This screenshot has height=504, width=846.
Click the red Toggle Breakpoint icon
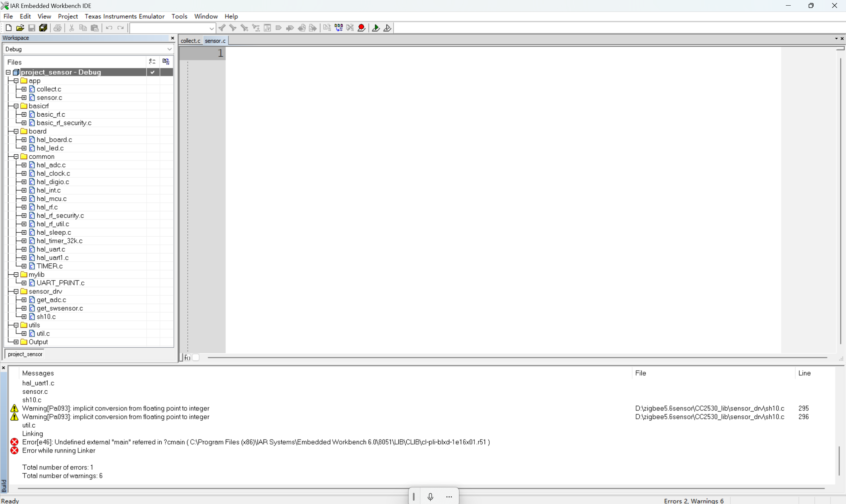click(x=361, y=28)
